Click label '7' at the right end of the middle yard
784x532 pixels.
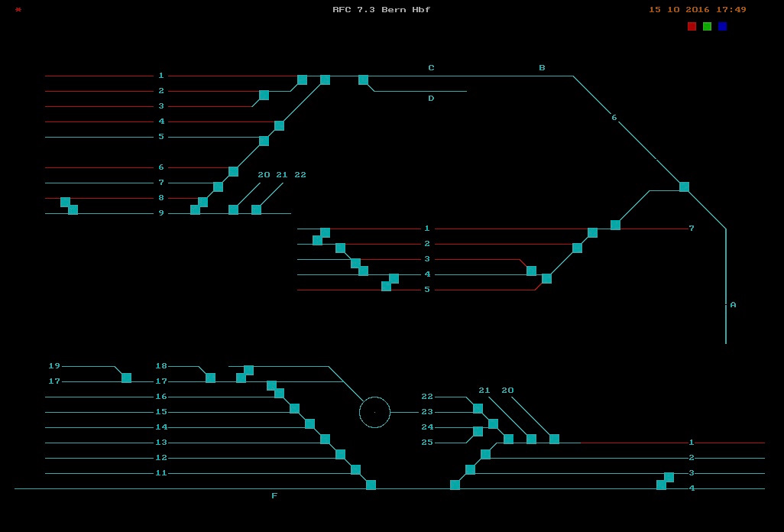pyautogui.click(x=692, y=228)
